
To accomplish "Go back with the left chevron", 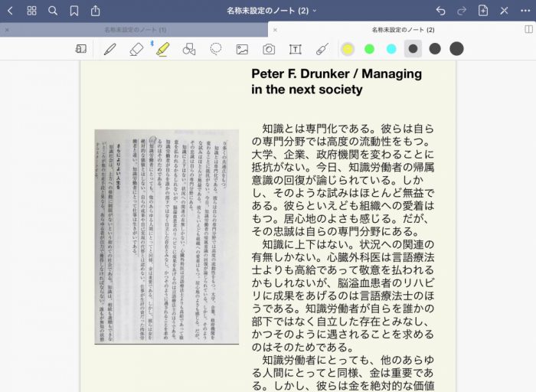I will pyautogui.click(x=10, y=11).
